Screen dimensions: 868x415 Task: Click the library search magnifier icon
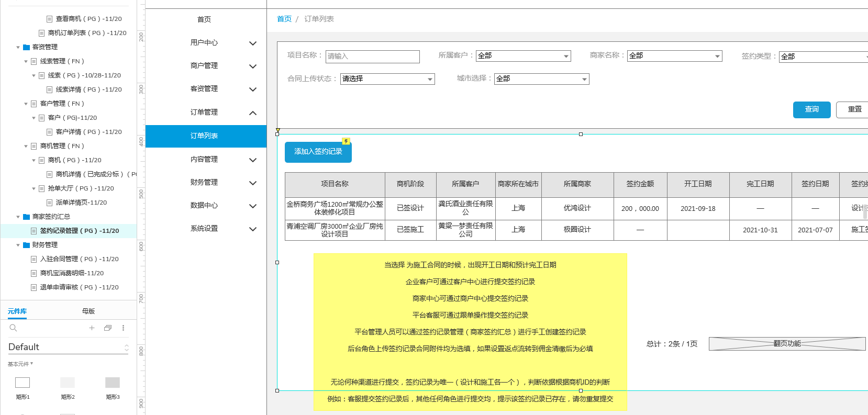(14, 328)
